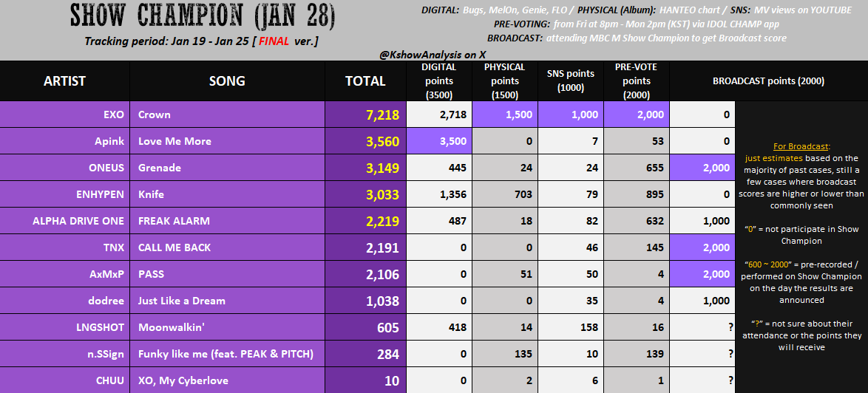Click FREAK ALARM pre-vote points 632
Screen dimensions: 868x393
click(x=637, y=221)
